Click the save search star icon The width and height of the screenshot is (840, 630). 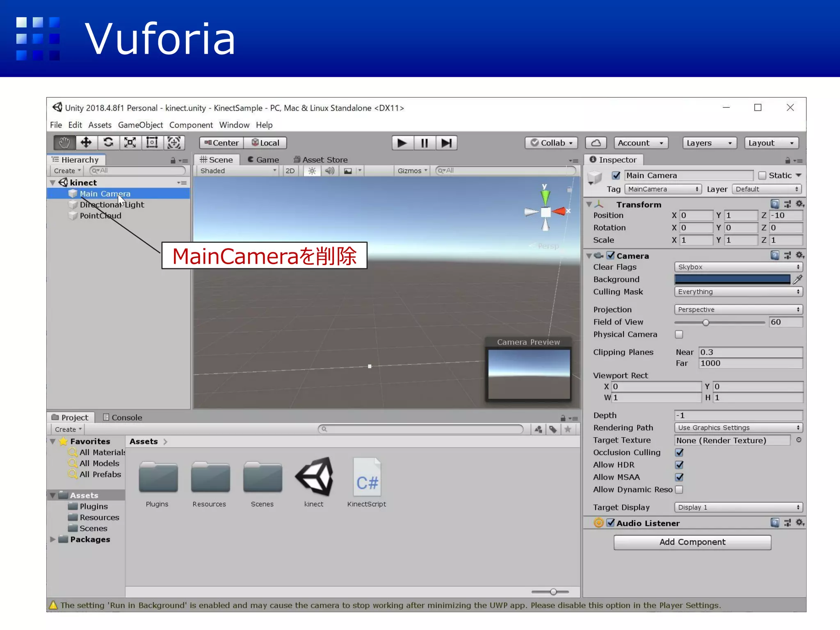tap(568, 429)
